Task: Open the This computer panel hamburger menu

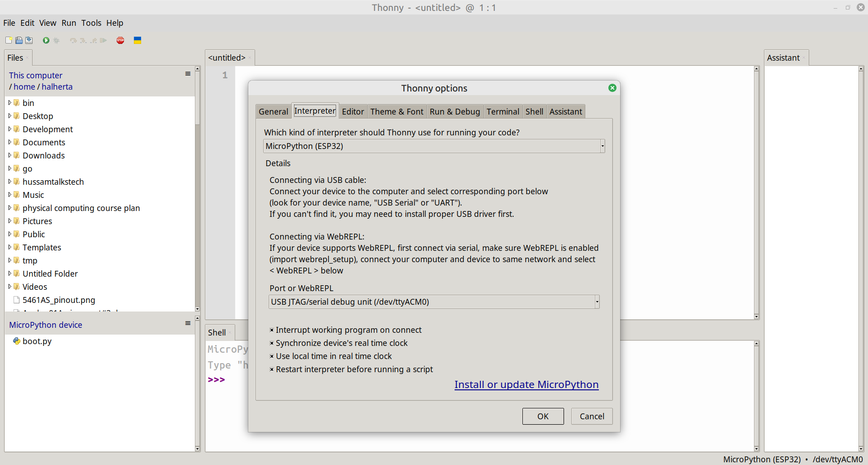Action: (x=188, y=74)
